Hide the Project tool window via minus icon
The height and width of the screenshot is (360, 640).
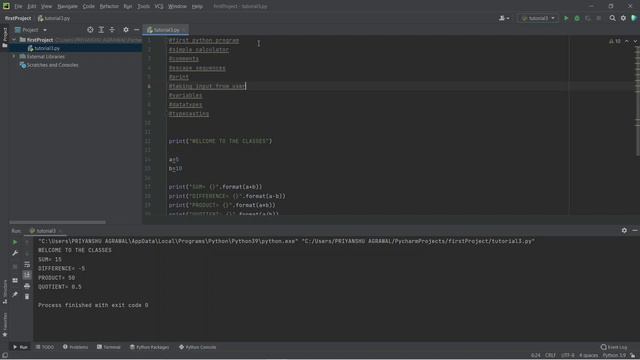point(136,30)
